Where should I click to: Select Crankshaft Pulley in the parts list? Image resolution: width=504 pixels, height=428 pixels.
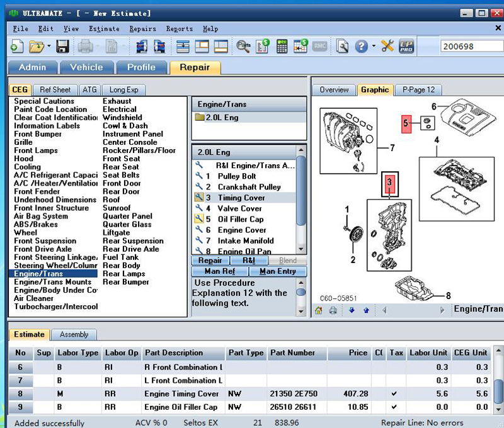click(249, 187)
